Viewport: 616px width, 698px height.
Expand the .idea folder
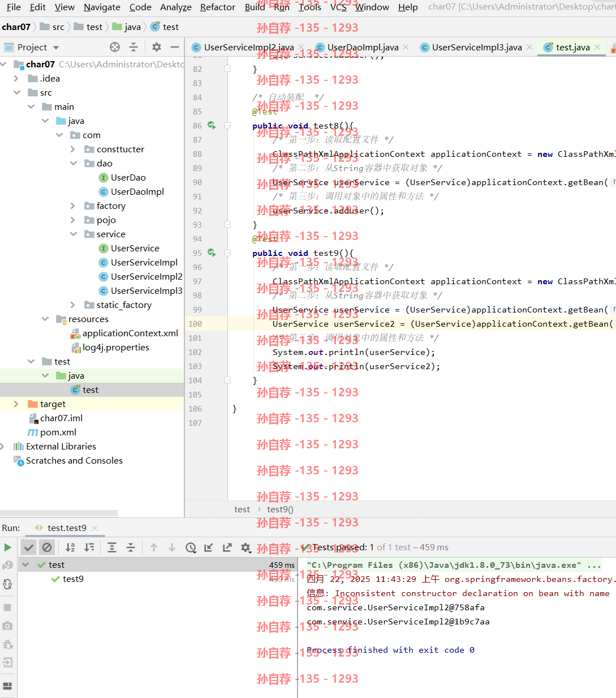click(x=16, y=78)
